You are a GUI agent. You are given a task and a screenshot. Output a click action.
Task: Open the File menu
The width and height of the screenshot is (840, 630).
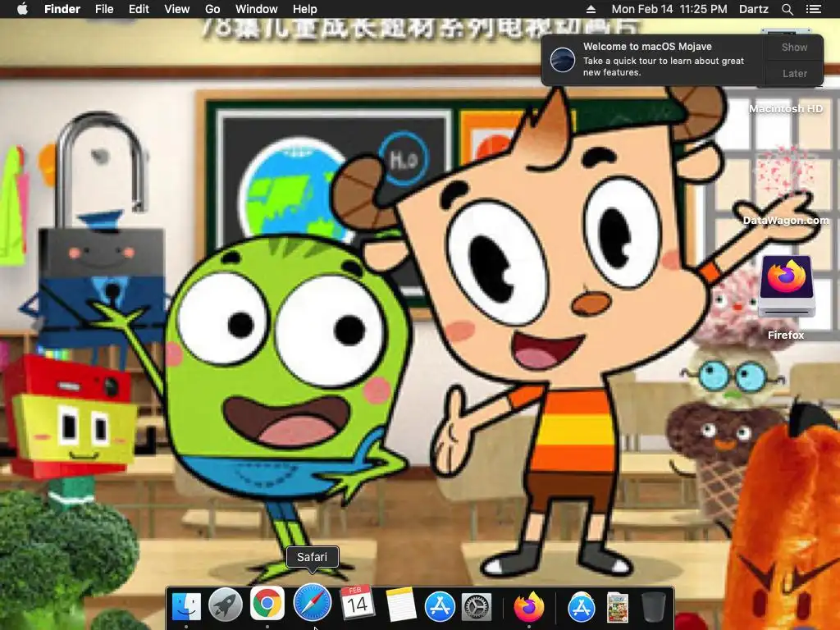104,9
